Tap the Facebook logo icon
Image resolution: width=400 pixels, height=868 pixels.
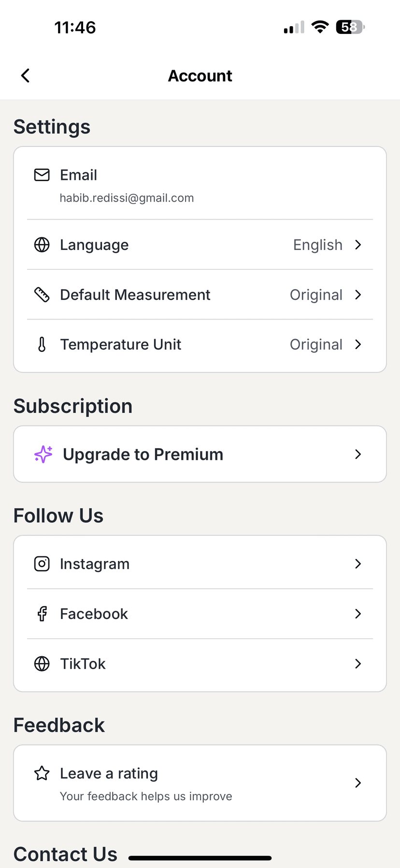pos(42,614)
